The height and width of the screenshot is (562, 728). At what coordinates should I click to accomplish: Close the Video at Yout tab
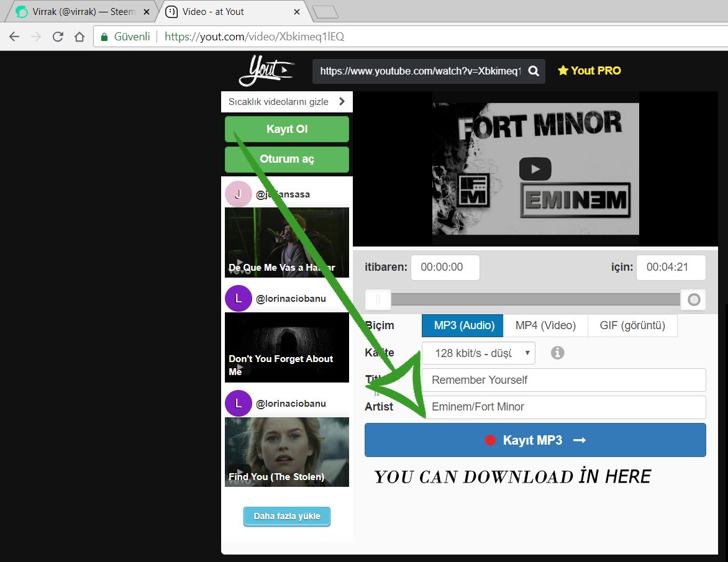click(x=297, y=12)
